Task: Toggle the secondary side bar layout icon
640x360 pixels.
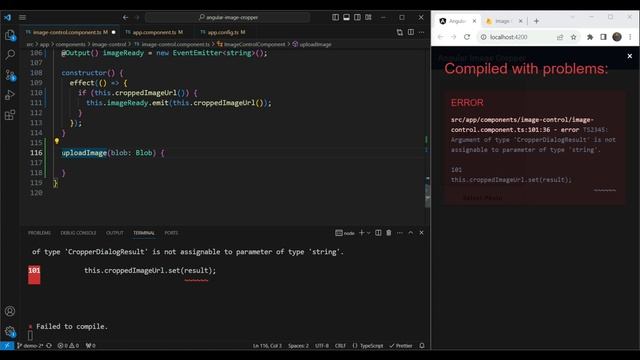Action: [357, 17]
